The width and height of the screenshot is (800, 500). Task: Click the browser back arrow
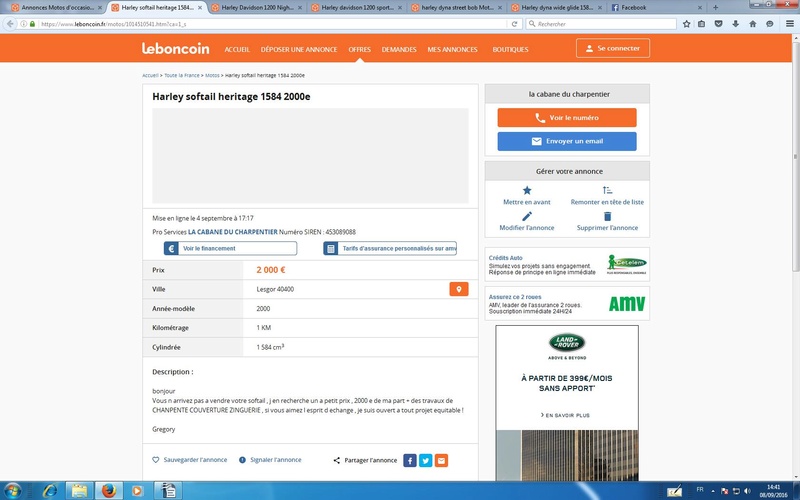(10, 24)
